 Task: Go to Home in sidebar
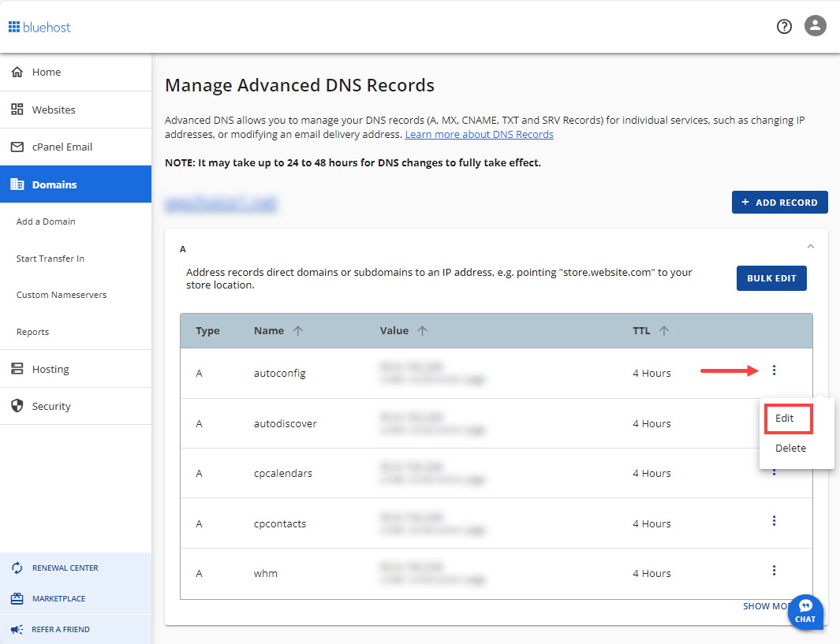tap(76, 72)
